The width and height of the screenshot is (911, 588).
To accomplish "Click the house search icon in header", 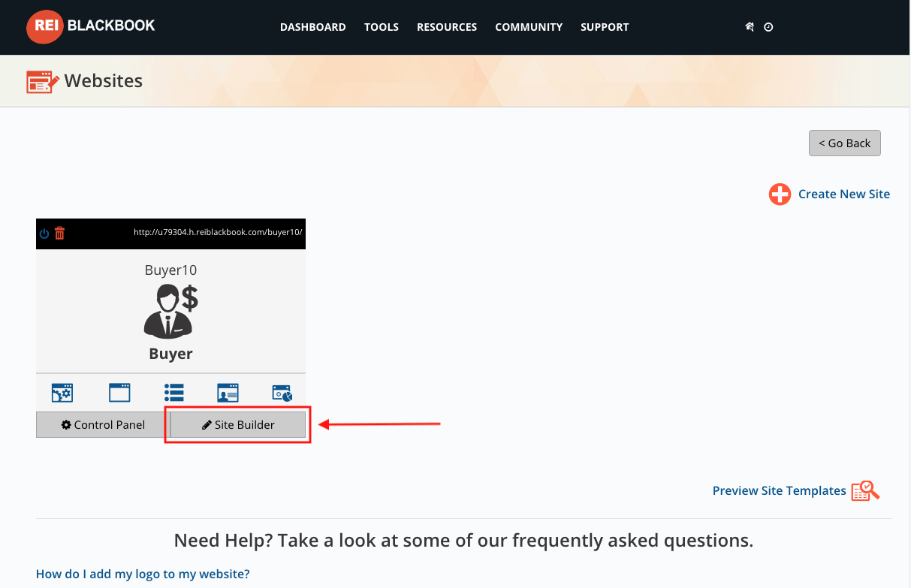I will point(749,27).
